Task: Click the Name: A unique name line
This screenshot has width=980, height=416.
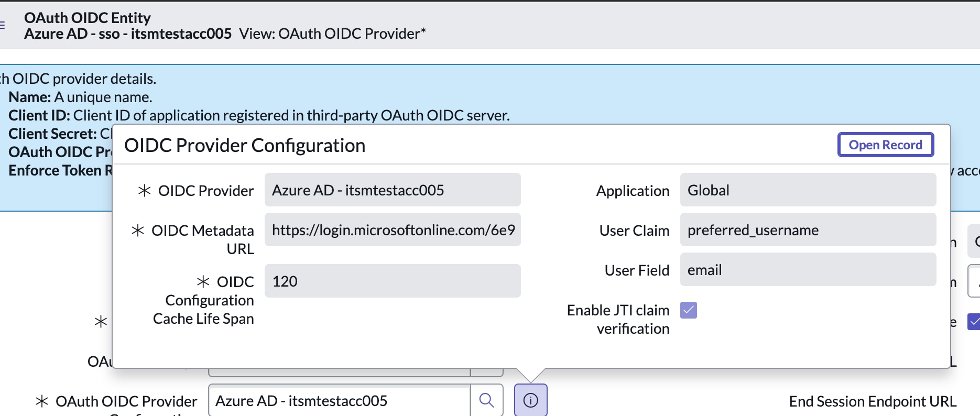Action: [x=80, y=97]
